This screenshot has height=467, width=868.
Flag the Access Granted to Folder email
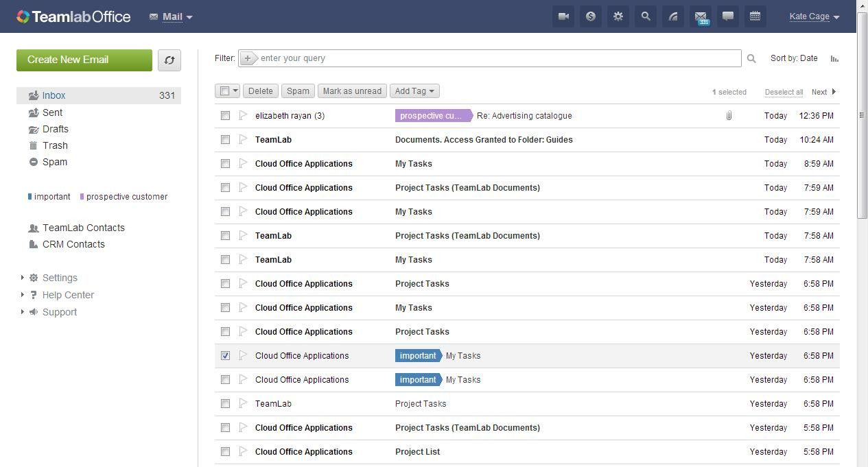click(243, 139)
